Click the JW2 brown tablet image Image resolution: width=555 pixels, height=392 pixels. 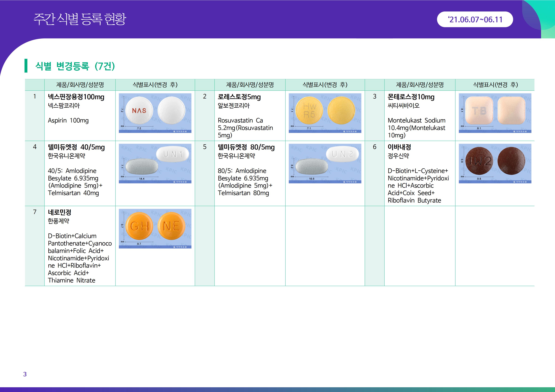495,163
